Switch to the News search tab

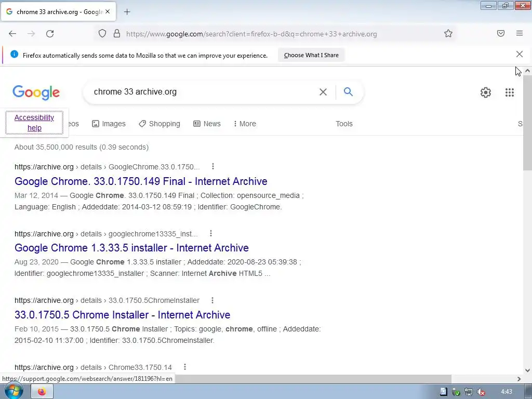[x=207, y=124]
